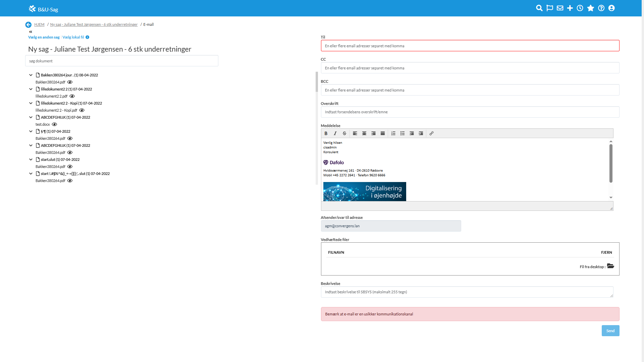Go to HJEM breadcrumb

point(39,24)
